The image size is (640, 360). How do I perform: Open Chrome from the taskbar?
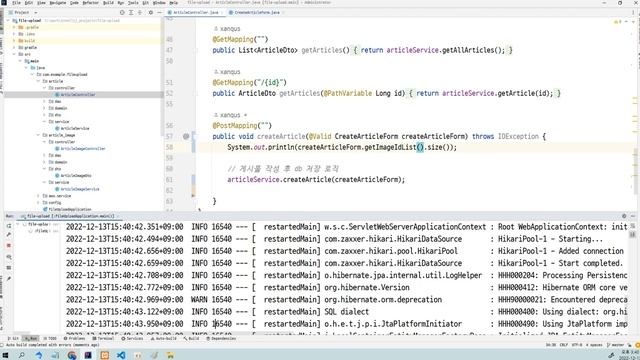pyautogui.click(x=72, y=355)
